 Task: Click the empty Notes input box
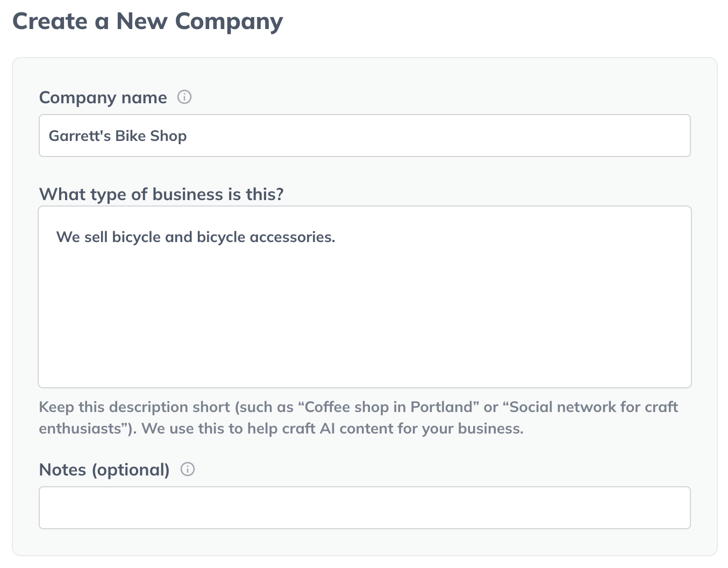pyautogui.click(x=365, y=507)
